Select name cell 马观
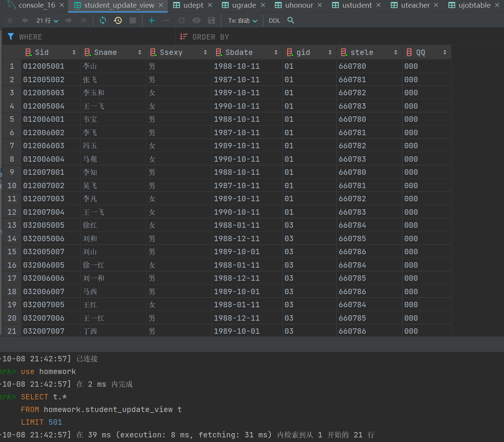 pos(113,159)
